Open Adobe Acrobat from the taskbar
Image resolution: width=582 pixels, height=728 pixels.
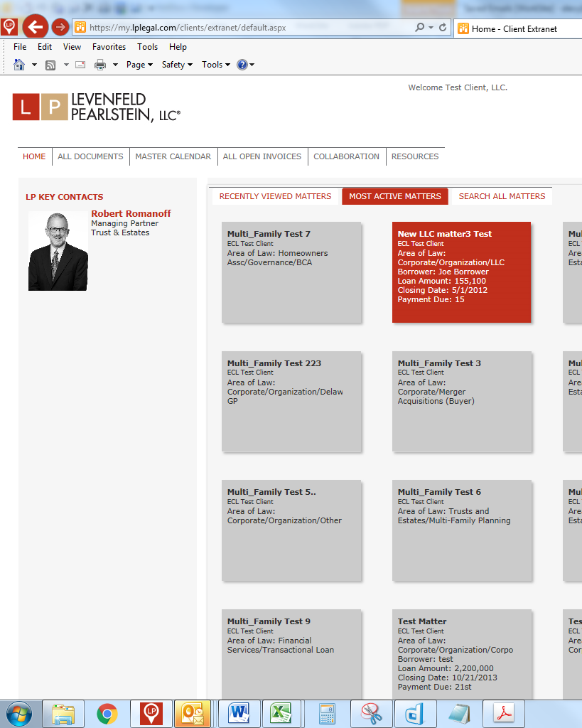pos(504,714)
